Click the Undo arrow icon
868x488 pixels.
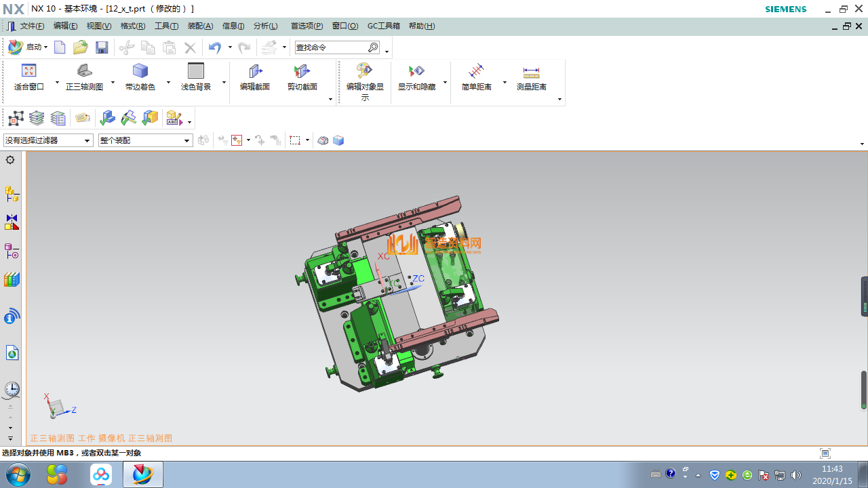[x=214, y=47]
